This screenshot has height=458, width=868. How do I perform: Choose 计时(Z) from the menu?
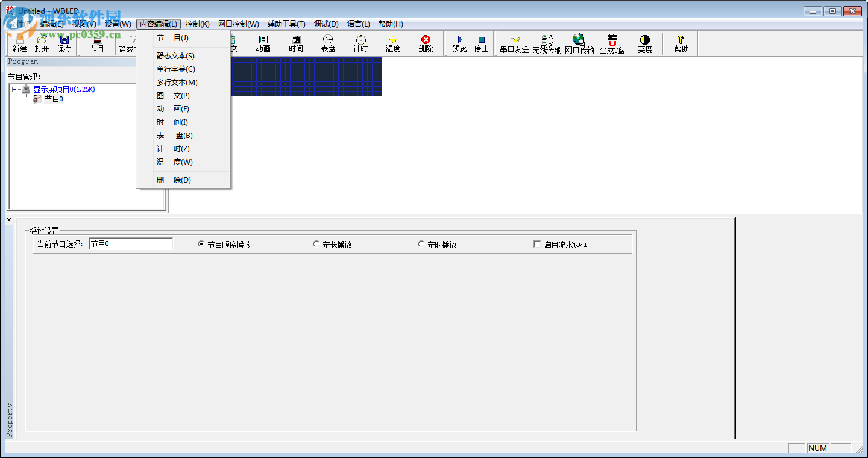click(x=184, y=149)
